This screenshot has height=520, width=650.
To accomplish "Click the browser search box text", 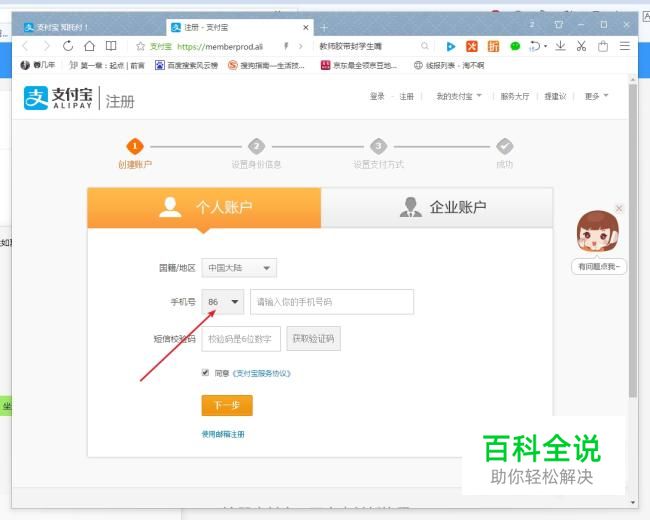I will coord(350,46).
